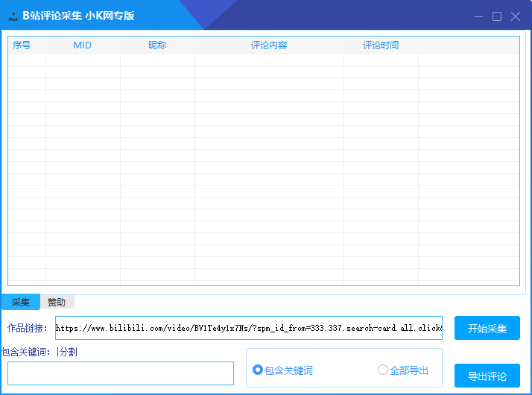Viewport: 532px width, 395px height.
Task: Click the 作品链接 label text
Action: point(28,328)
